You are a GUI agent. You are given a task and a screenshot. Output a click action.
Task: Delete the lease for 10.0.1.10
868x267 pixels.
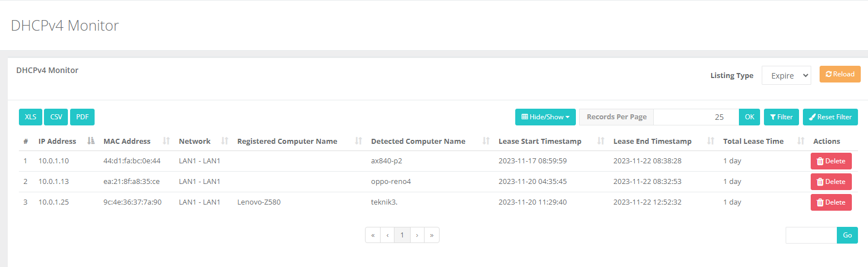click(831, 161)
